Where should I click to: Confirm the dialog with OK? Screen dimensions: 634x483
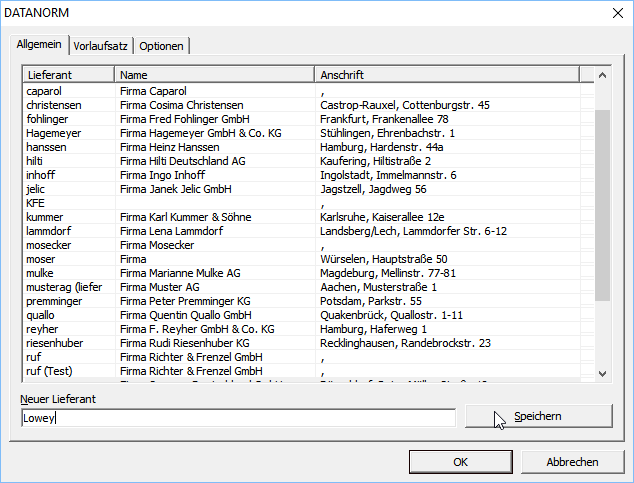460,462
